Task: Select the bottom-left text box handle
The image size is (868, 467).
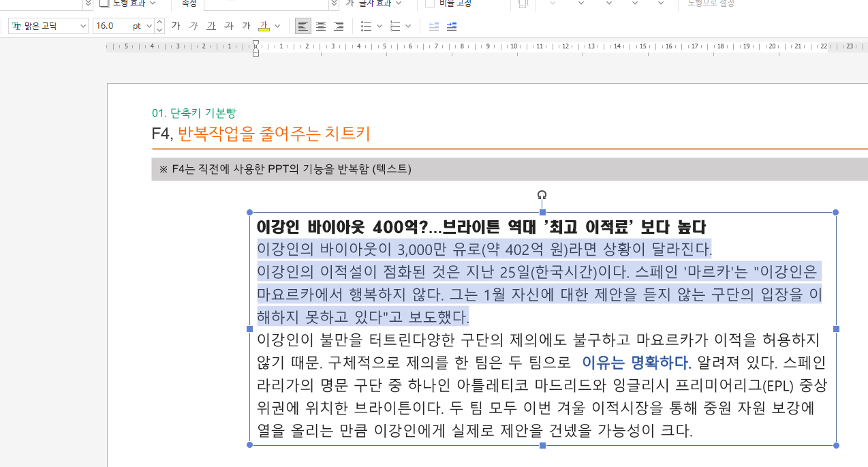Action: [249, 445]
